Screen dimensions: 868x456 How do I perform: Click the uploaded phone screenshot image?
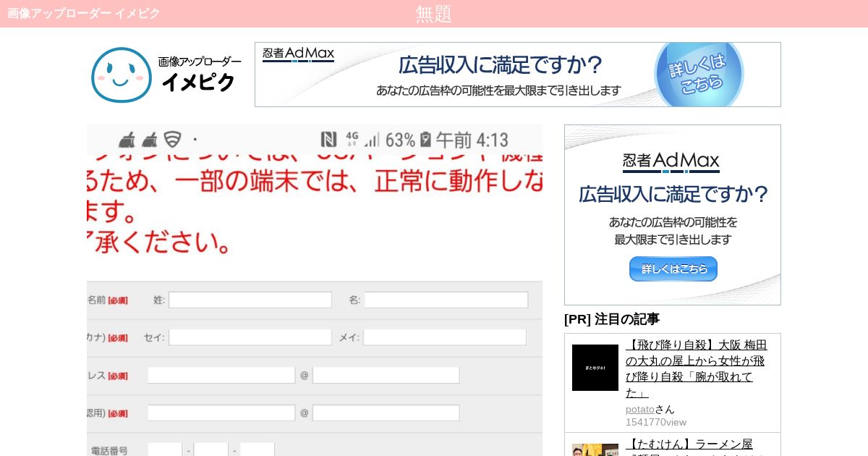[x=315, y=290]
